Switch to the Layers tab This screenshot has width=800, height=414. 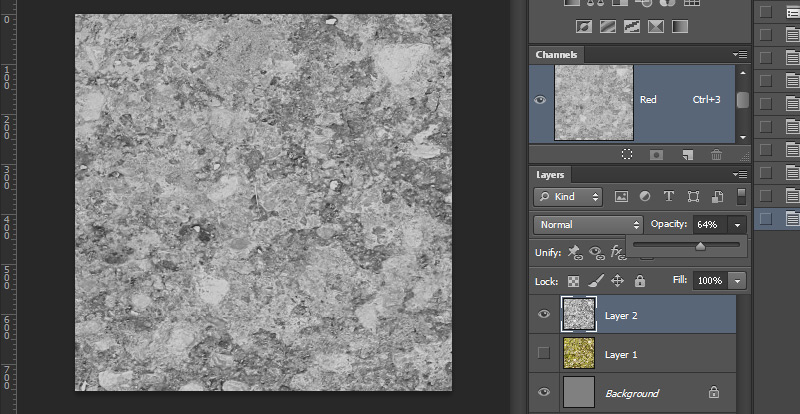pyautogui.click(x=550, y=175)
